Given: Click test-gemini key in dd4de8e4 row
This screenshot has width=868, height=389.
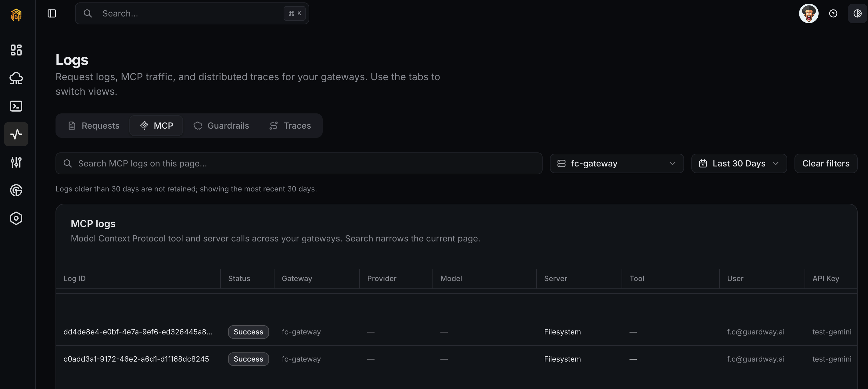Looking at the screenshot, I should pos(832,332).
